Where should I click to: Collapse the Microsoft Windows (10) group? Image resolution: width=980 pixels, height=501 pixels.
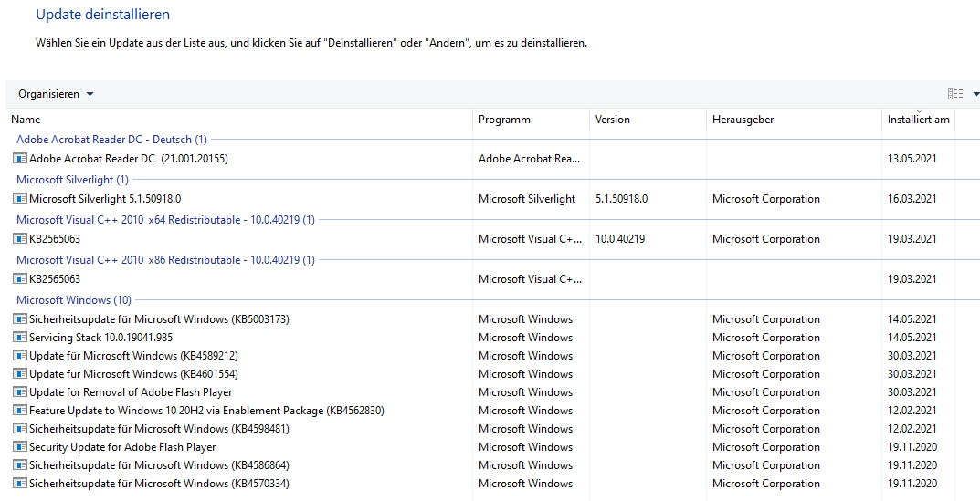[74, 300]
